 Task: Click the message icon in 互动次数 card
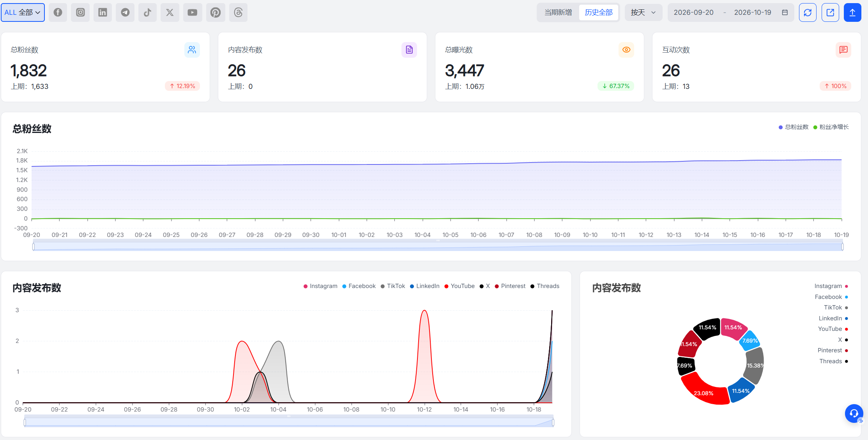tap(843, 50)
